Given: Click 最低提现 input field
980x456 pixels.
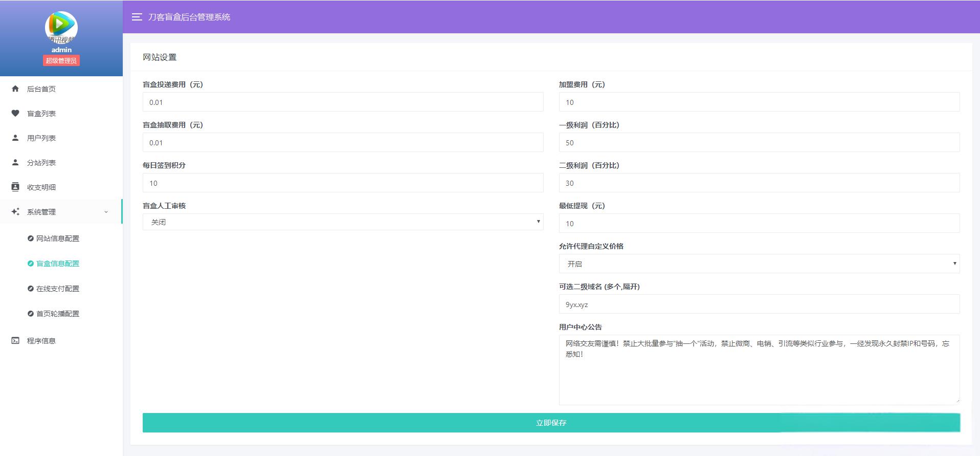Looking at the screenshot, I should click(x=759, y=223).
